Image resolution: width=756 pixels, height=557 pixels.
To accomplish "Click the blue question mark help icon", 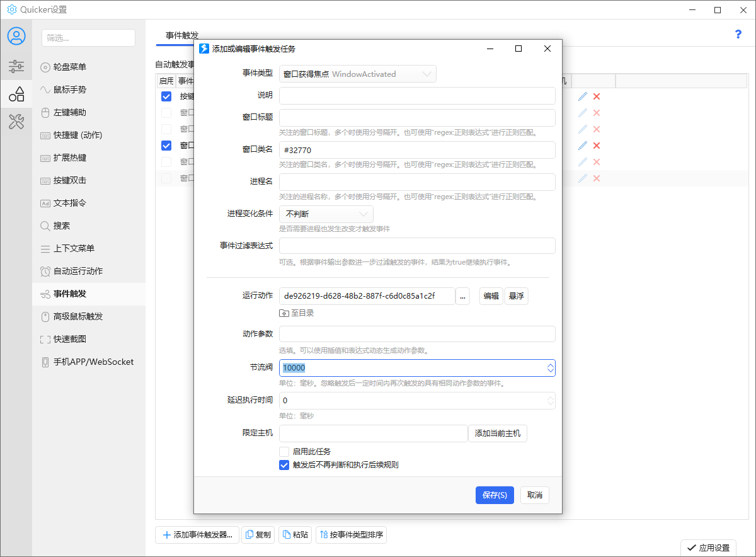I will click(x=738, y=34).
